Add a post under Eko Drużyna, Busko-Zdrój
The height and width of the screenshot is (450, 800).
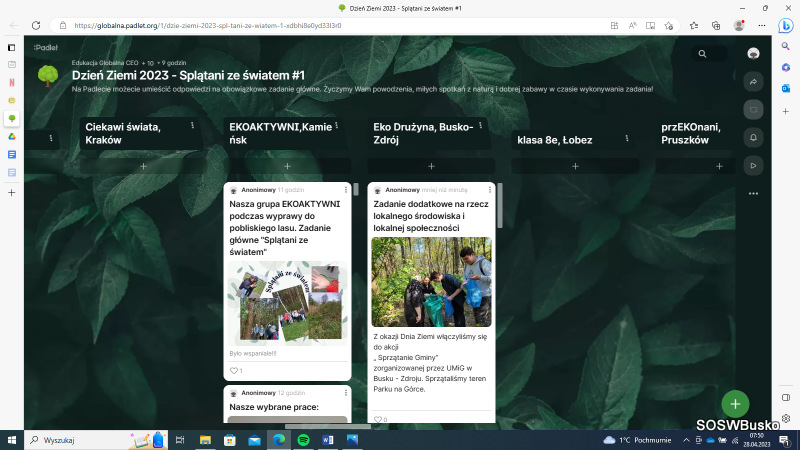[431, 166]
